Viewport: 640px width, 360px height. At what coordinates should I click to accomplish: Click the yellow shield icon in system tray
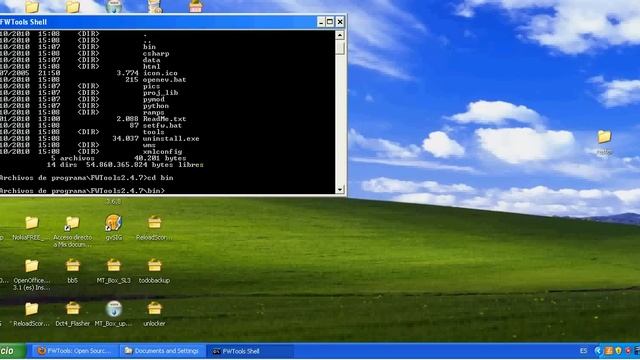pyautogui.click(x=618, y=351)
